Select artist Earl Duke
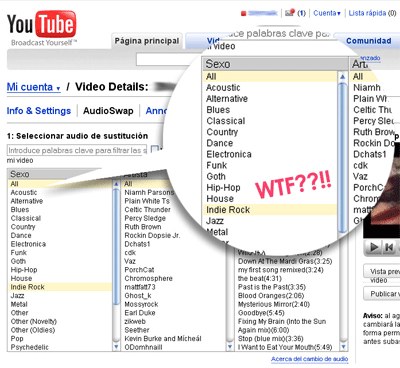The image size is (400, 368). (x=140, y=313)
